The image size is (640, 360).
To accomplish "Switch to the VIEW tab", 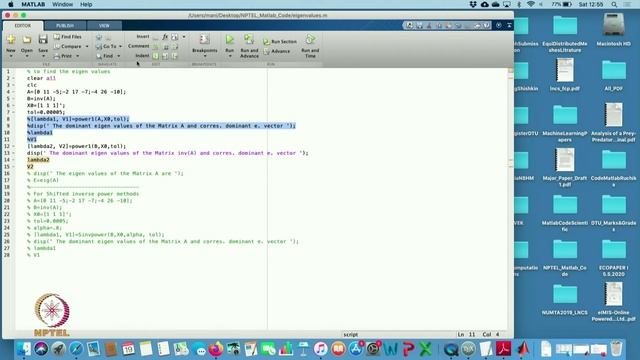I will point(104,26).
